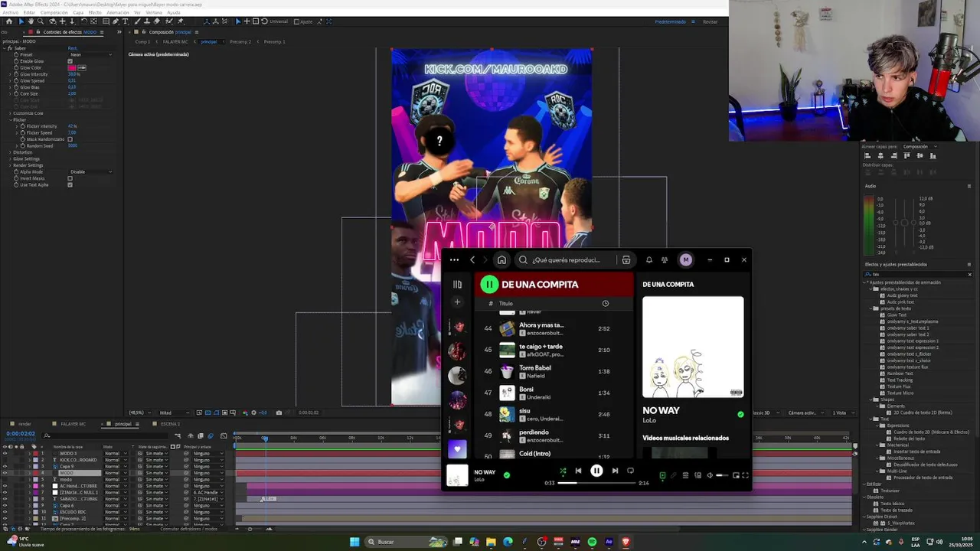The height and width of the screenshot is (551, 980).
Task: Go to previous track in Spotify
Action: (x=578, y=471)
